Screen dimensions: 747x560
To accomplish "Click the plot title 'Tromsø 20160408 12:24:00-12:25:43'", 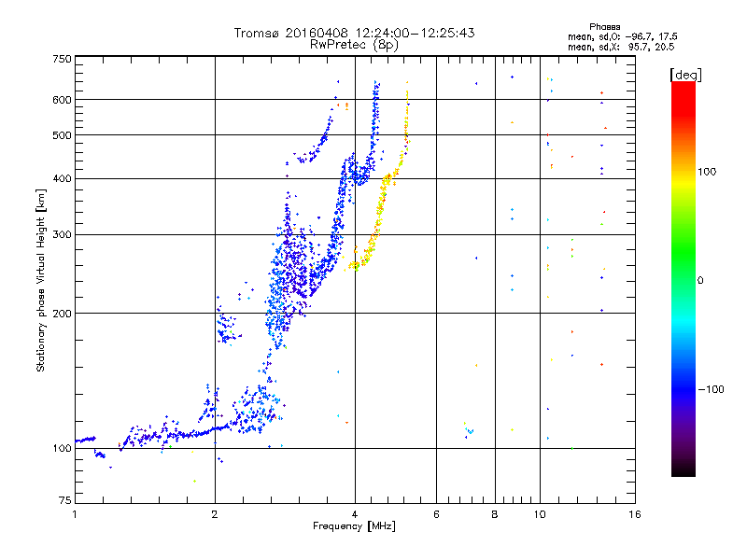I will coord(354,33).
